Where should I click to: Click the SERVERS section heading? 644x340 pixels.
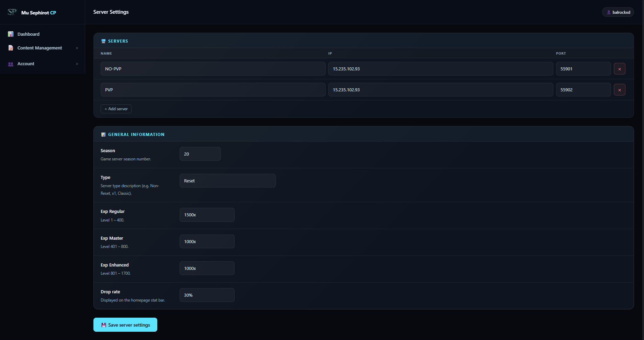click(x=118, y=41)
